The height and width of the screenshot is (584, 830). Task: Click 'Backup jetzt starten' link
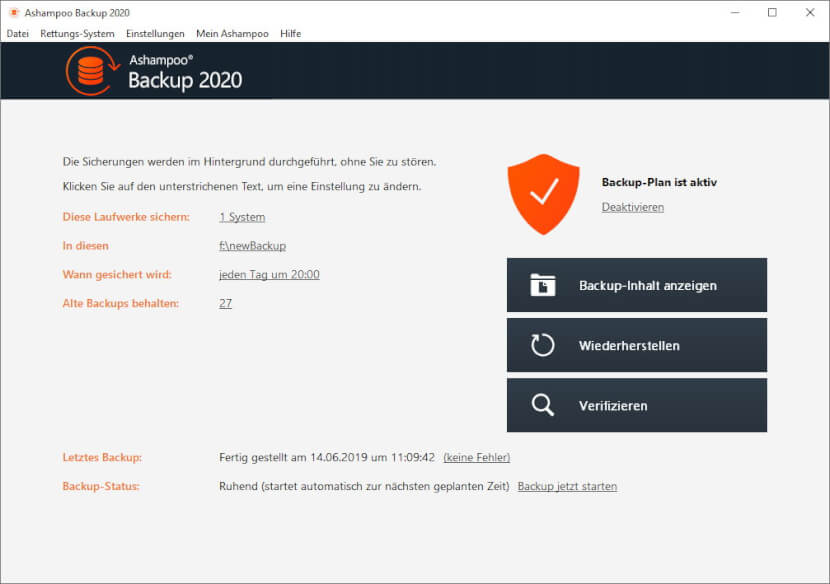point(567,486)
